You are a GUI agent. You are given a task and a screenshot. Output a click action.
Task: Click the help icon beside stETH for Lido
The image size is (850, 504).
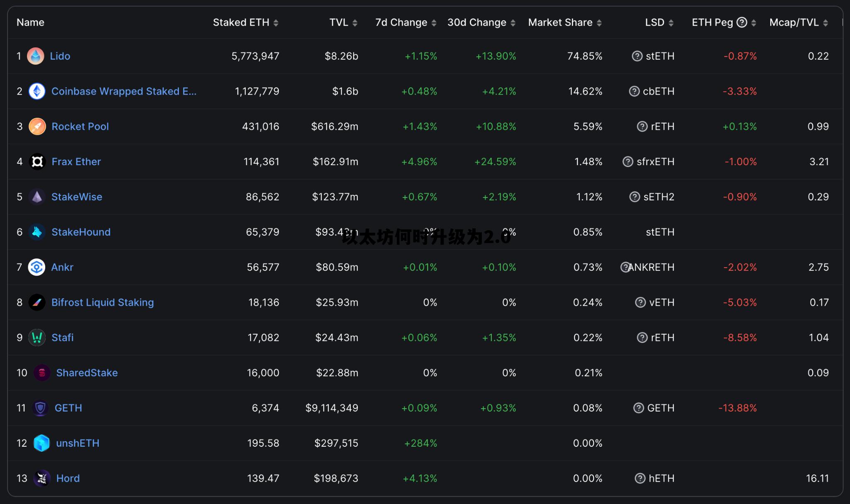point(637,56)
